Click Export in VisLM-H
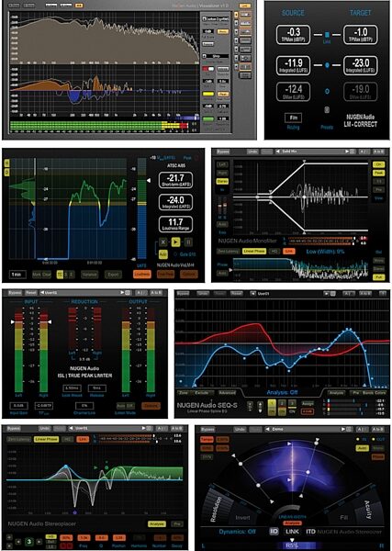Image resolution: width=392 pixels, height=551 pixels. (113, 274)
